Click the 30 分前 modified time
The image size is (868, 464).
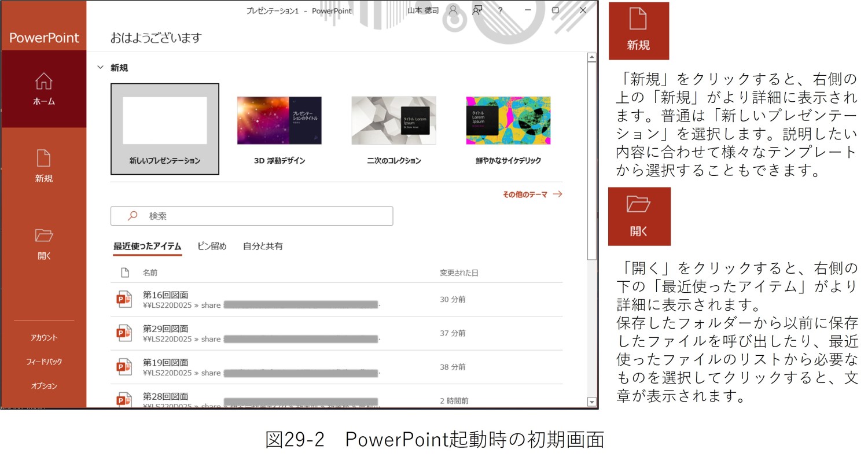tap(453, 300)
